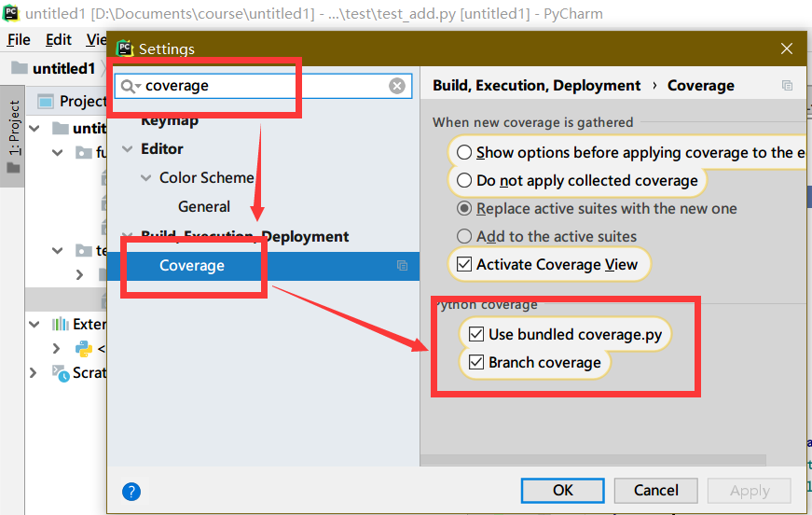Collapse the 'te' folder in project tree
The height and width of the screenshot is (515, 812).
point(58,251)
